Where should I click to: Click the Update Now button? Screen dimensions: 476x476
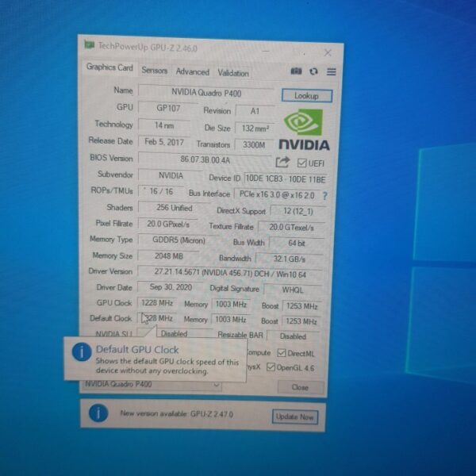[x=295, y=416]
